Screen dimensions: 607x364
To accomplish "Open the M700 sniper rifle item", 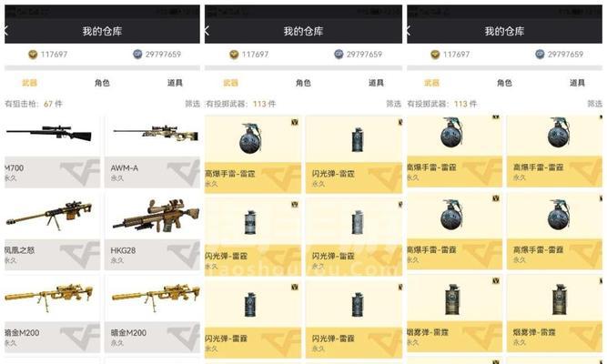I will 52,152.
